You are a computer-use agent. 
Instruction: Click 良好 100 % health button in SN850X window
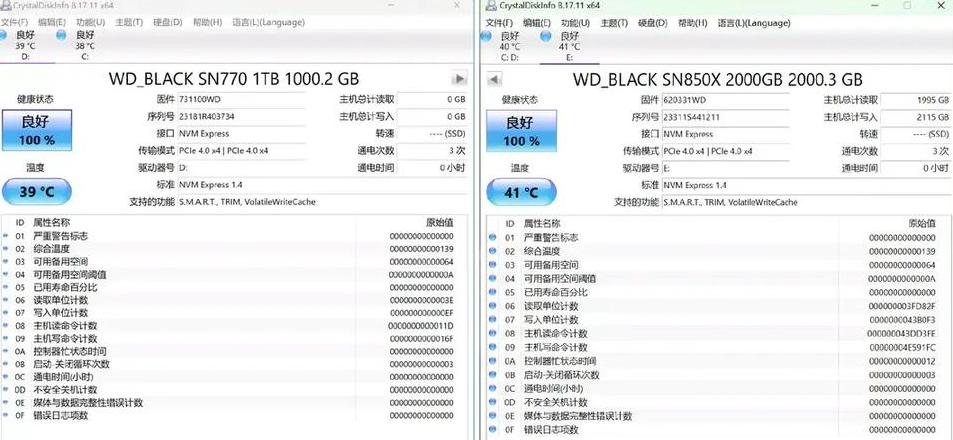click(x=521, y=131)
